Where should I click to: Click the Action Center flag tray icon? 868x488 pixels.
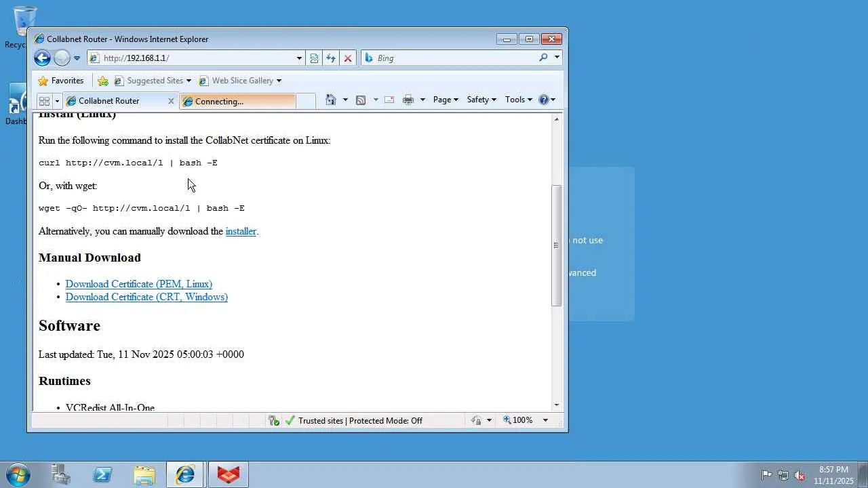[766, 475]
